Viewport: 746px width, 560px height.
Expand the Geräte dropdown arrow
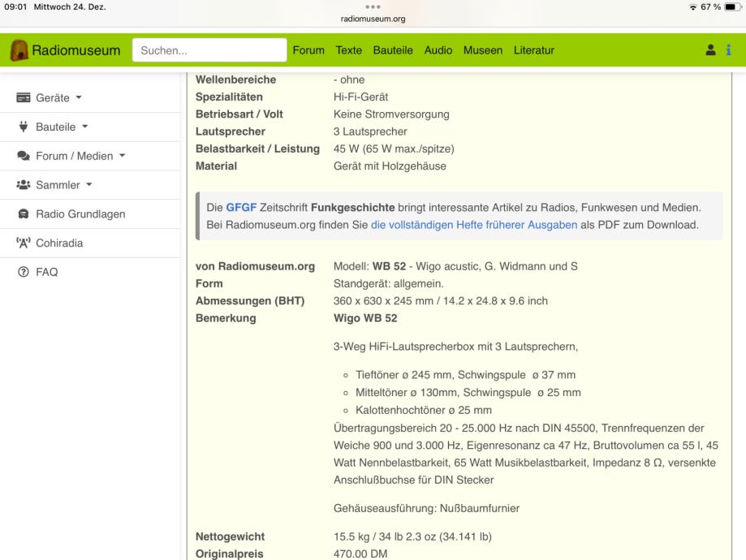coord(79,97)
